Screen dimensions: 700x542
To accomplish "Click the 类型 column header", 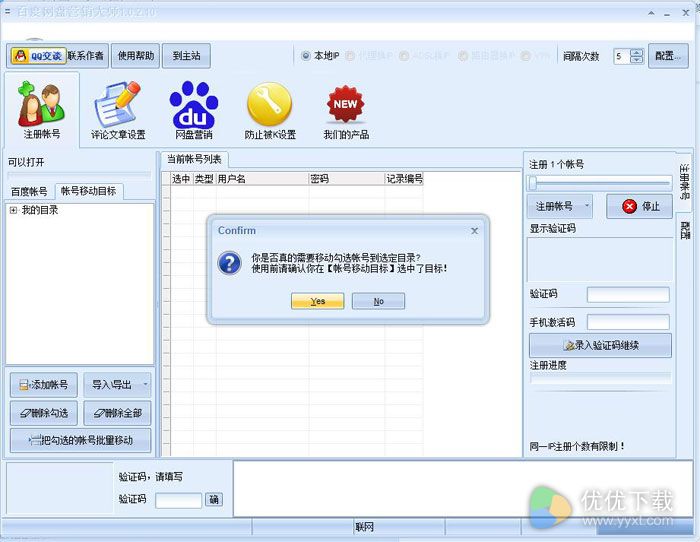I will pos(204,179).
